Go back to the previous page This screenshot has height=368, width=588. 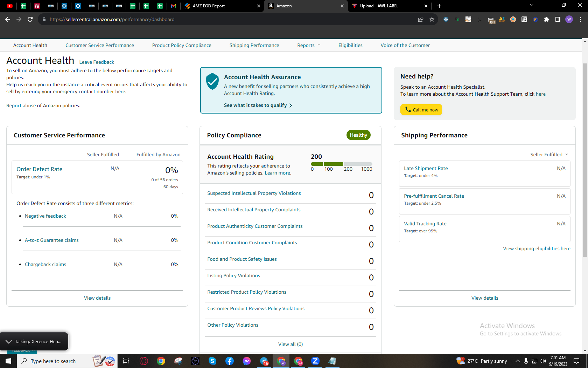8,19
